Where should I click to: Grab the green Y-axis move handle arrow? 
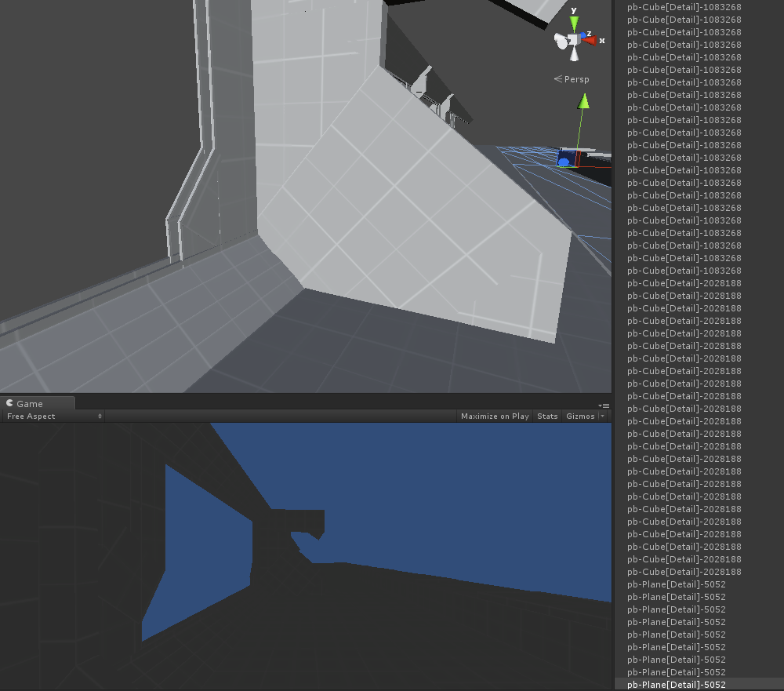pyautogui.click(x=583, y=102)
